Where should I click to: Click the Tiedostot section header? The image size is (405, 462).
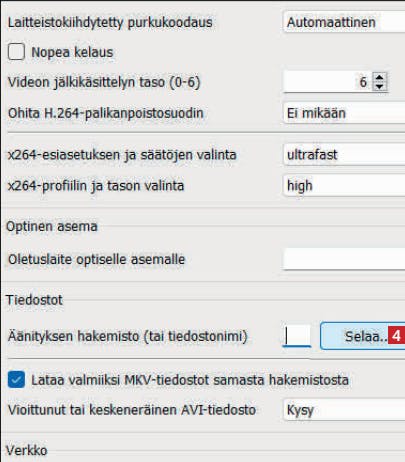tap(34, 300)
